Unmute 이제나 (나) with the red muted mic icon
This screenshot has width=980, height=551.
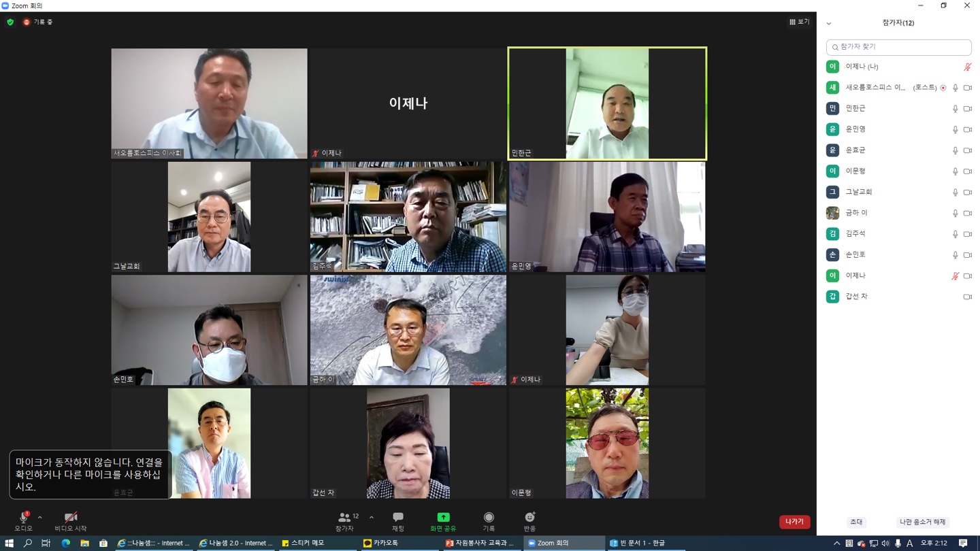tap(967, 67)
